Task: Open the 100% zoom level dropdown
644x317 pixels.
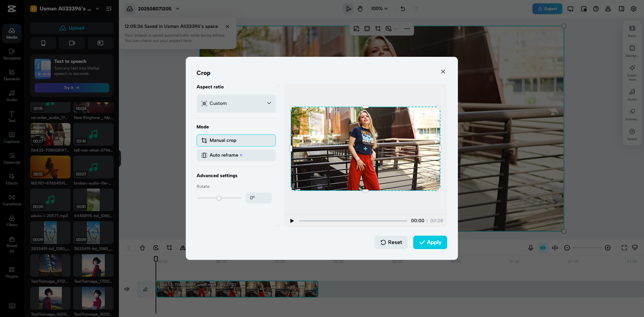Action: tap(379, 8)
